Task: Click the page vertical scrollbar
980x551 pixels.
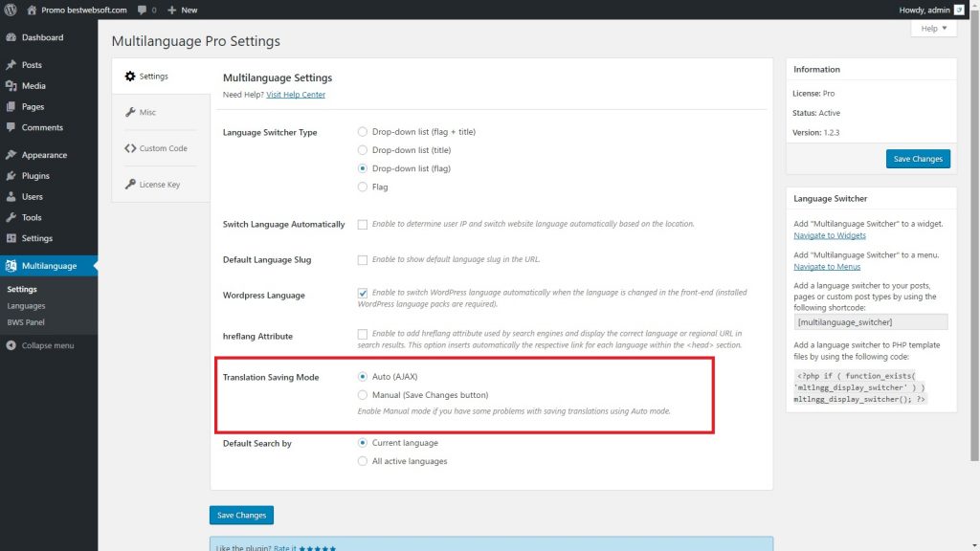Action: point(974,237)
